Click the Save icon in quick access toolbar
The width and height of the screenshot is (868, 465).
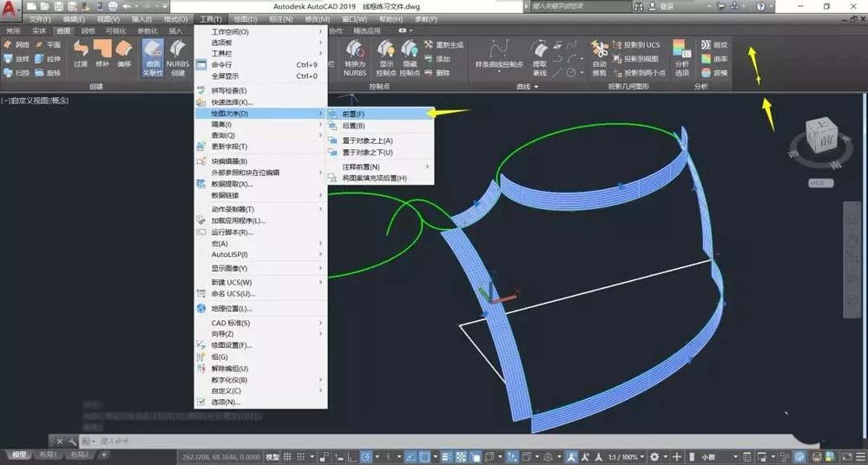[58, 6]
